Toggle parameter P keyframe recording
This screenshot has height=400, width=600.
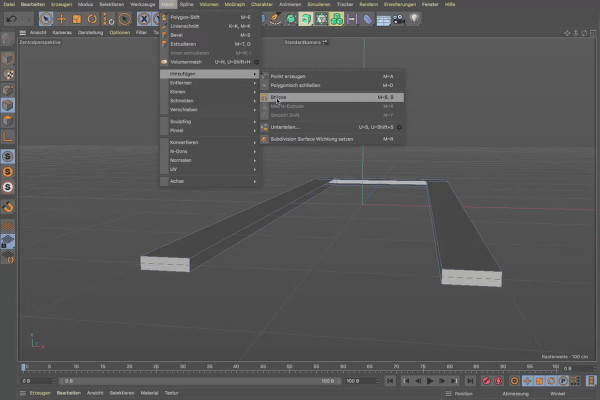(x=563, y=381)
